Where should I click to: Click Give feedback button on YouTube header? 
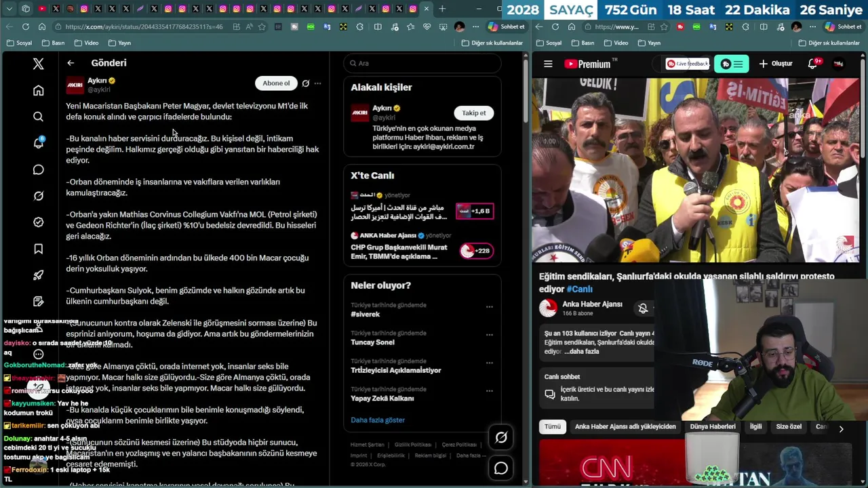click(x=687, y=64)
